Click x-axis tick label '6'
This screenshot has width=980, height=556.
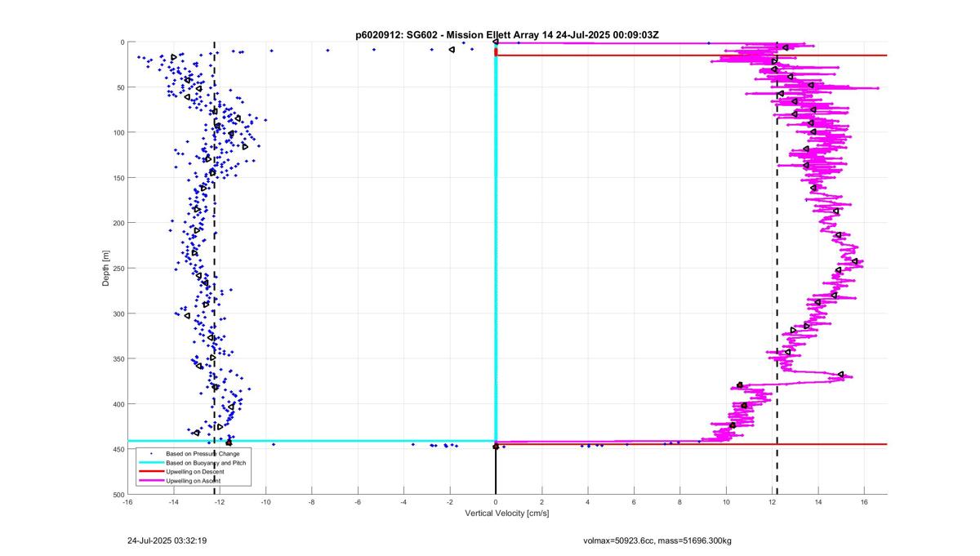(635, 502)
